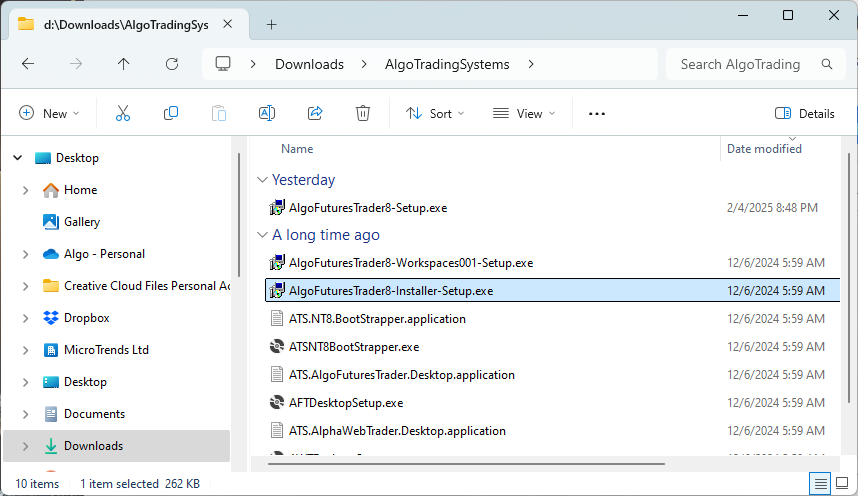Click the Paste clipboard icon
This screenshot has height=496, width=858.
[219, 113]
